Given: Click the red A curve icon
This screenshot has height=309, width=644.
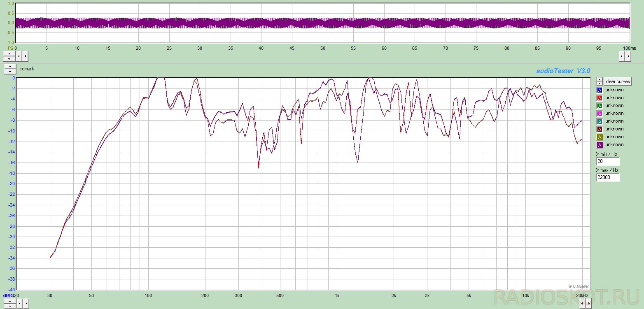Looking at the screenshot, I should [600, 98].
